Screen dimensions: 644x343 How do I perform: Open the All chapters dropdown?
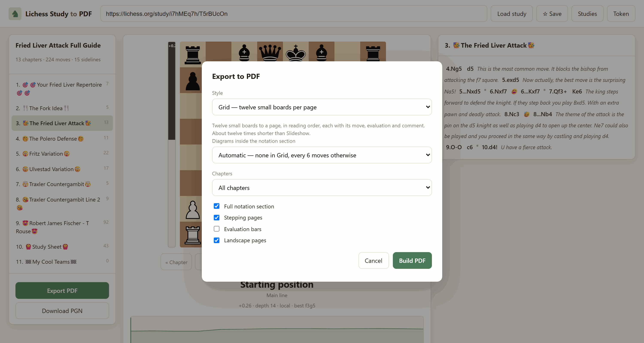tap(322, 188)
